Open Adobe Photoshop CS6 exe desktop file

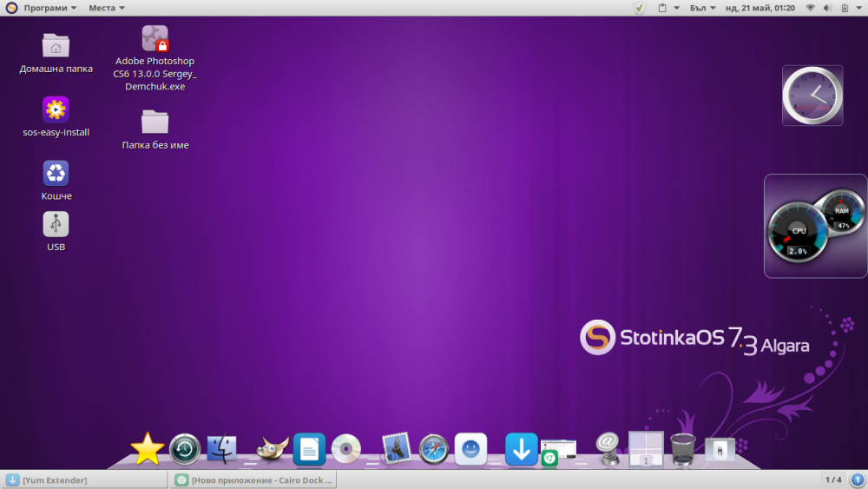pos(155,58)
